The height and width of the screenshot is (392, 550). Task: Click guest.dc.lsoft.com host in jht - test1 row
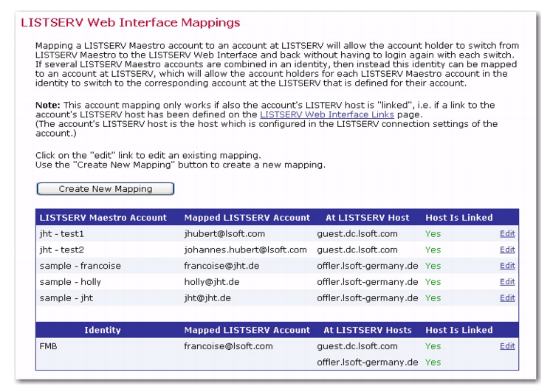tap(357, 234)
